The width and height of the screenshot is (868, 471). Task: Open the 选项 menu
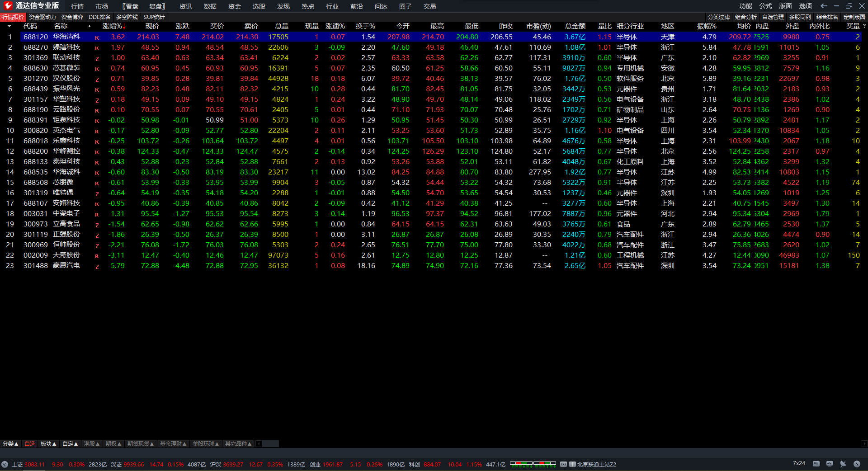tap(805, 6)
